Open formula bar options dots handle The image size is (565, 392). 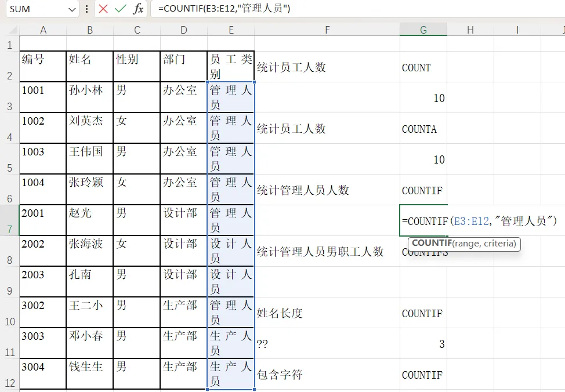tap(86, 9)
